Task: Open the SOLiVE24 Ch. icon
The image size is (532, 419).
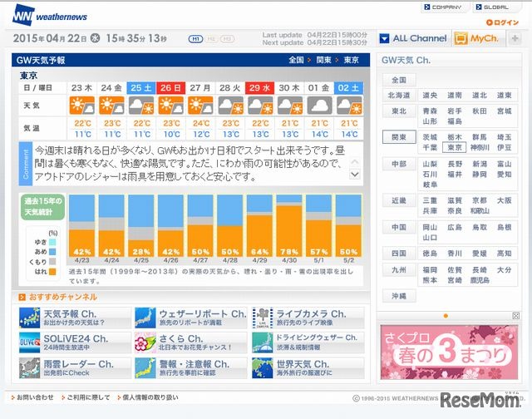Action: [x=30, y=343]
